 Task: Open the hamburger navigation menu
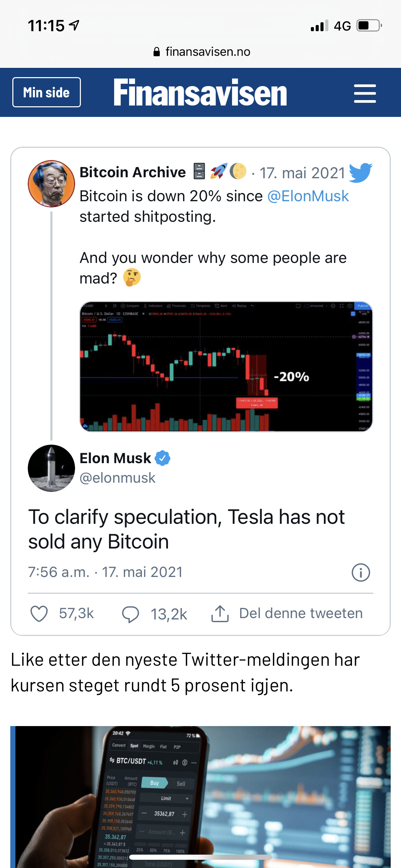click(x=365, y=93)
